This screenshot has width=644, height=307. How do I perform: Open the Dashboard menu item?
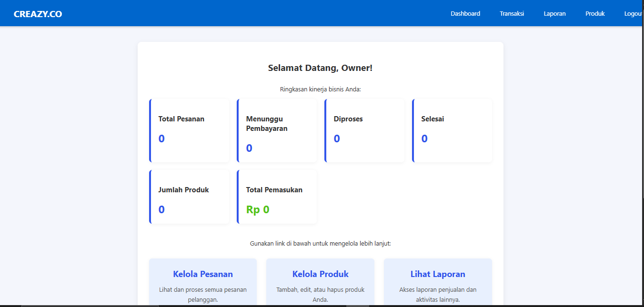click(x=465, y=13)
